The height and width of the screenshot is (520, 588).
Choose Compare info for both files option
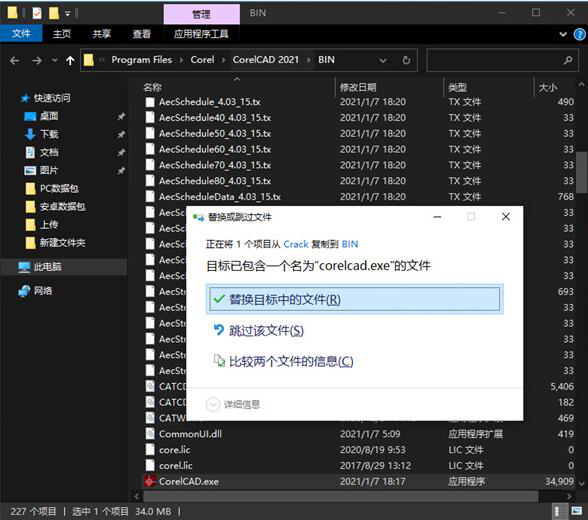click(284, 361)
